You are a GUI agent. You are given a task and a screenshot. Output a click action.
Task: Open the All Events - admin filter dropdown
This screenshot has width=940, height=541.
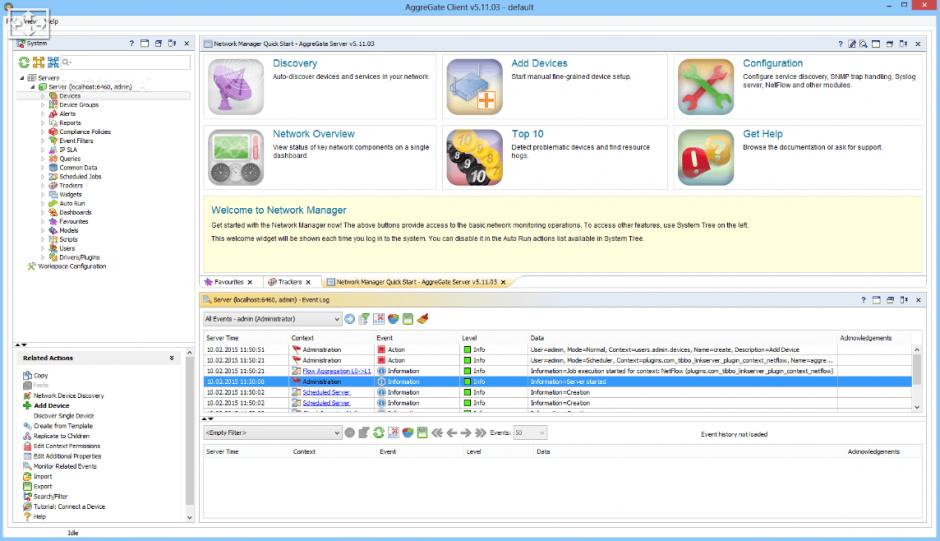[x=272, y=319]
